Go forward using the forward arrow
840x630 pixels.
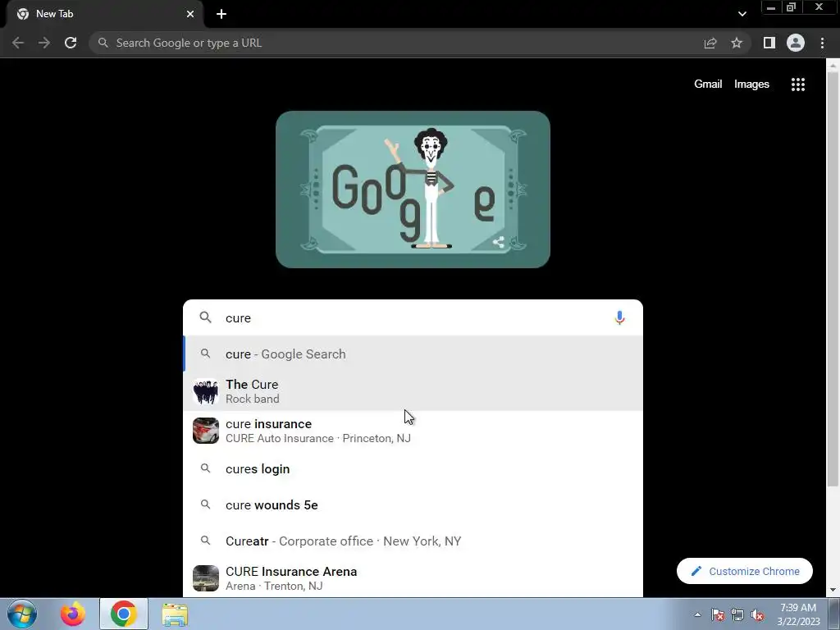[44, 43]
